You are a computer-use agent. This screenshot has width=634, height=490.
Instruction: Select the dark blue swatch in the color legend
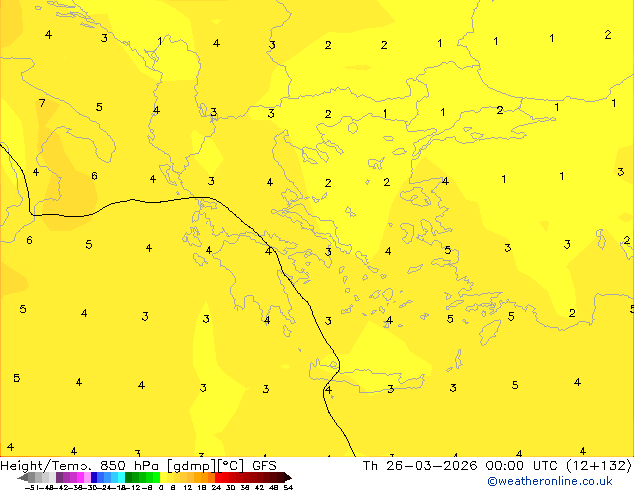[94, 477]
